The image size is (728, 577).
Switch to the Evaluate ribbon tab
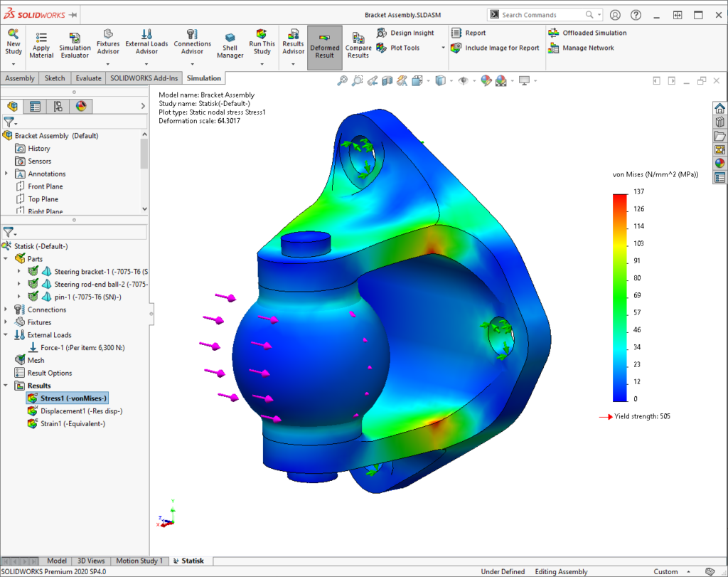click(x=88, y=78)
